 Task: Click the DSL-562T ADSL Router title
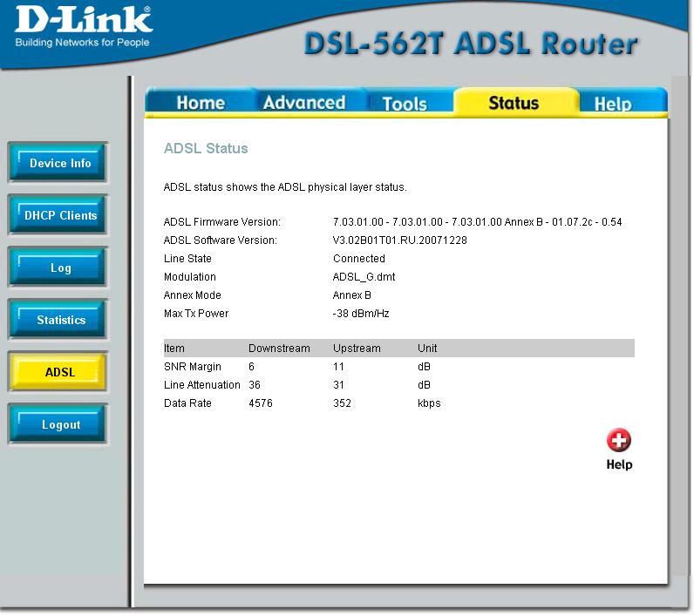[471, 44]
